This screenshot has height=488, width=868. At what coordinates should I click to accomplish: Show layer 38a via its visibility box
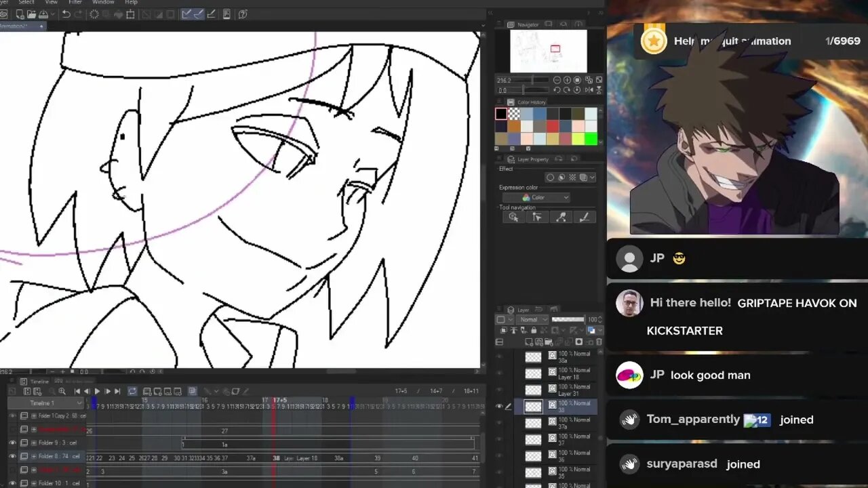tap(499, 357)
